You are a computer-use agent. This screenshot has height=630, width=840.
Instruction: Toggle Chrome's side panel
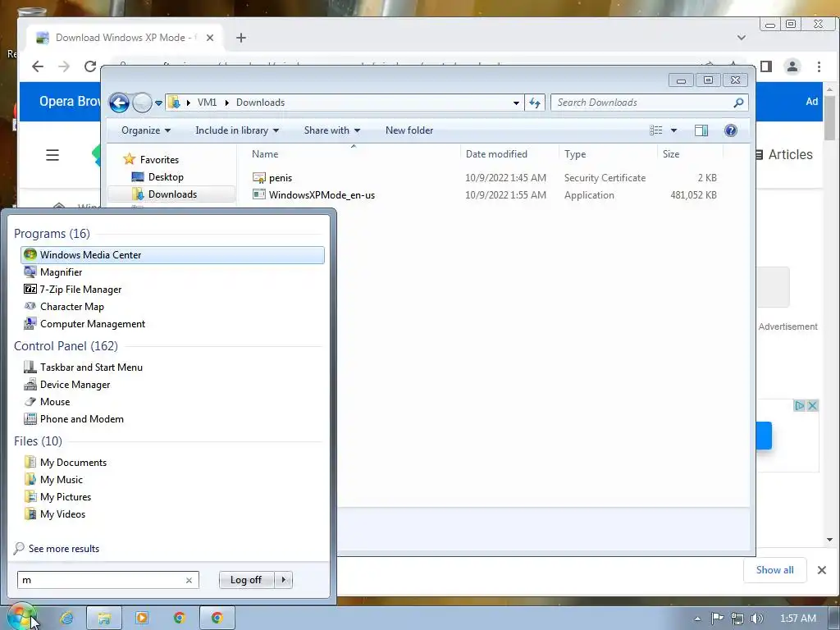pos(766,66)
